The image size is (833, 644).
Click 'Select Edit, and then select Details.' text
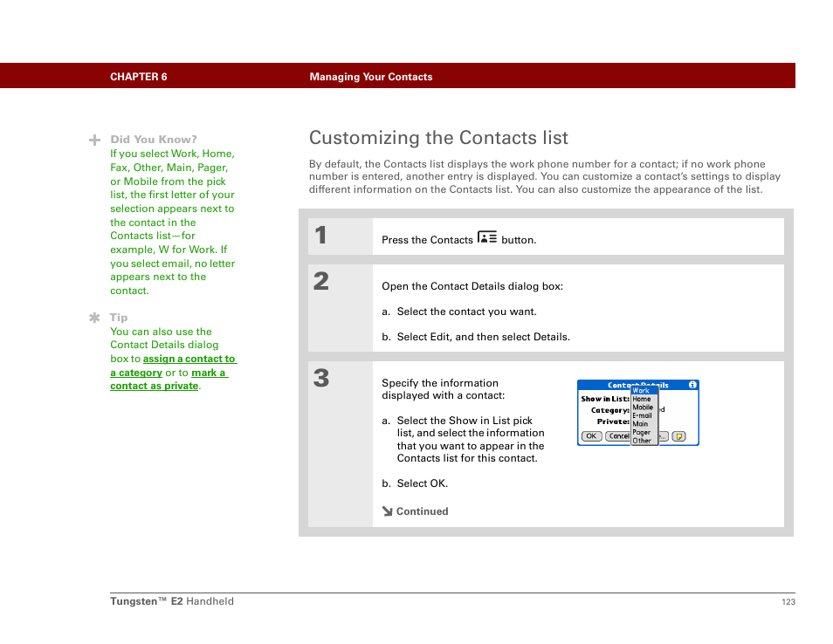tap(484, 337)
